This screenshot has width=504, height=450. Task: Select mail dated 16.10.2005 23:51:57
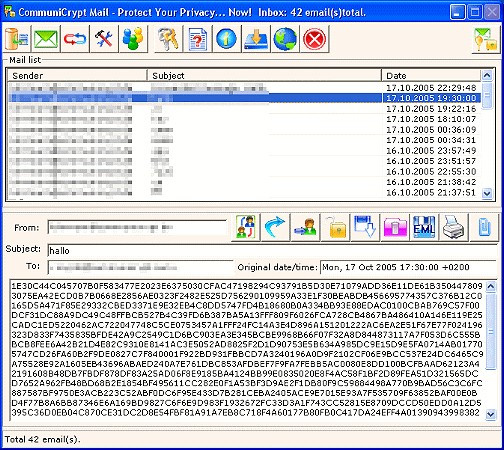click(x=244, y=161)
